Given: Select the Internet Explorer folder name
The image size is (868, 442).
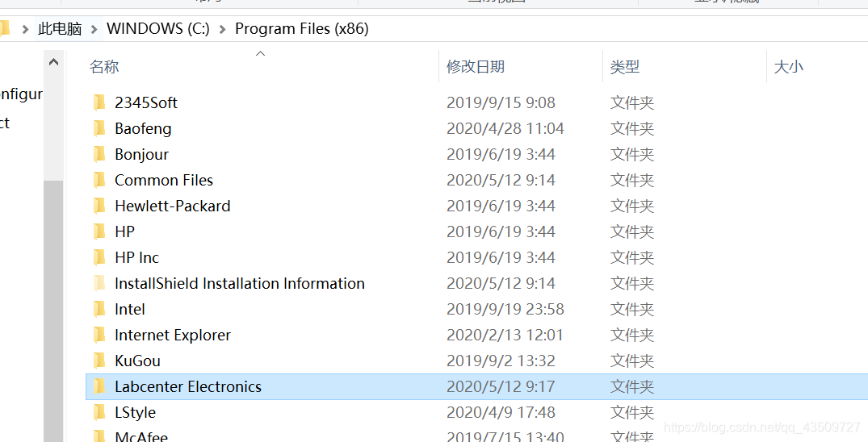Looking at the screenshot, I should [173, 335].
